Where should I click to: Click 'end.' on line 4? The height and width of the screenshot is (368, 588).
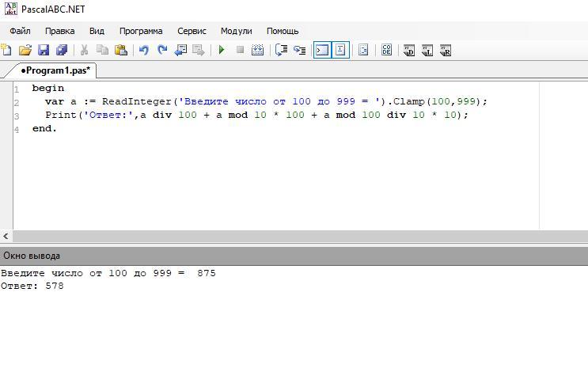(44, 128)
